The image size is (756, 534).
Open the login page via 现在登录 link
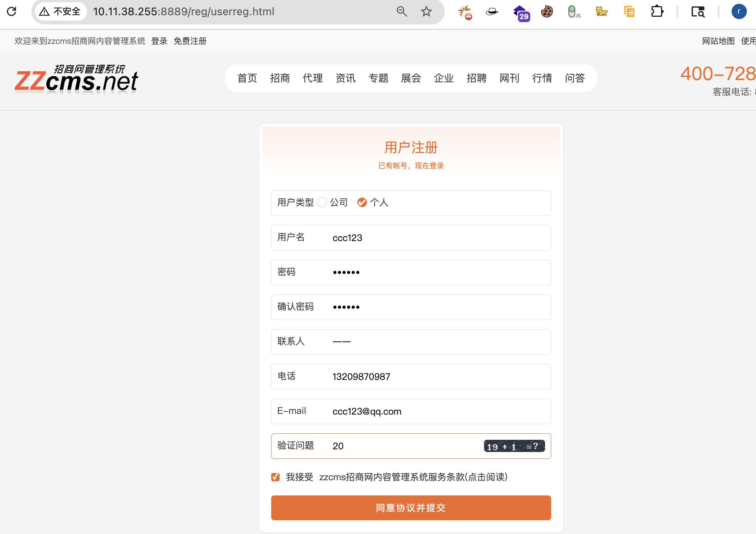(429, 166)
